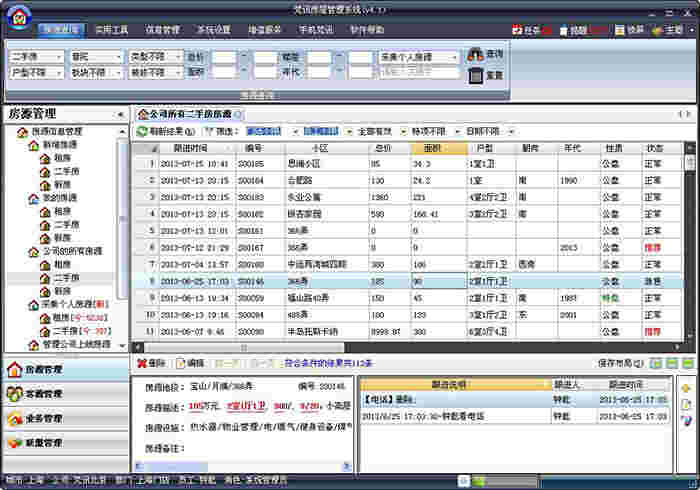The image size is (700, 490).
Task: Open the 信息管理 menu
Action: [x=162, y=30]
